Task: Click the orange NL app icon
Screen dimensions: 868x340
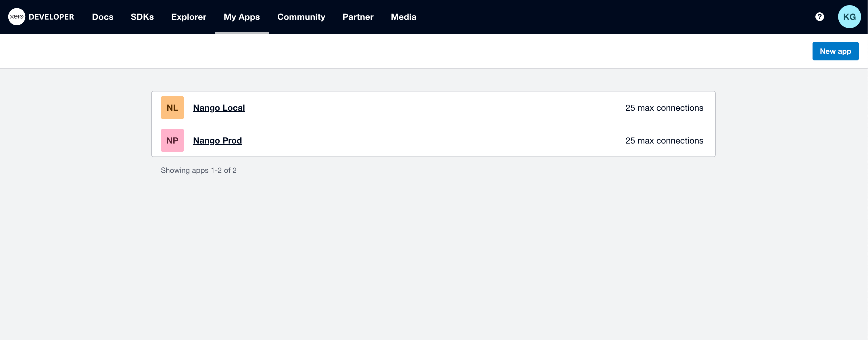Action: pyautogui.click(x=172, y=108)
